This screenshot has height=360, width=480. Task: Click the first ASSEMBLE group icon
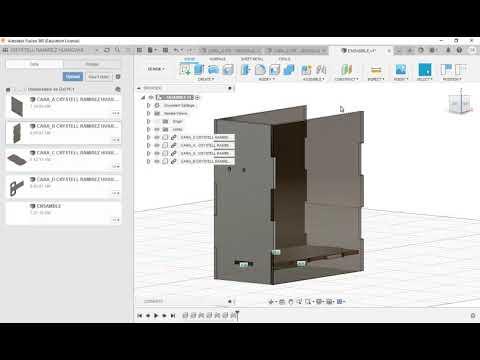pyautogui.click(x=306, y=70)
